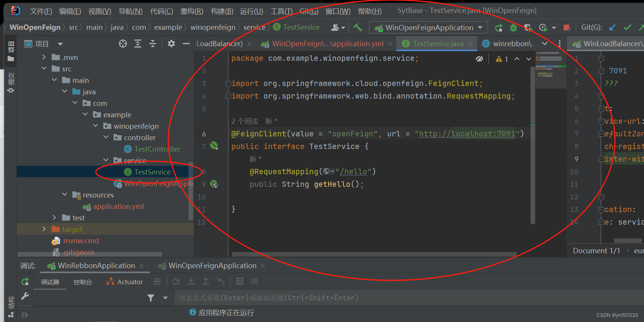Viewport: 644px width, 322px height.
Task: Click the warning indicator showing 1 problem
Action: tap(502, 59)
